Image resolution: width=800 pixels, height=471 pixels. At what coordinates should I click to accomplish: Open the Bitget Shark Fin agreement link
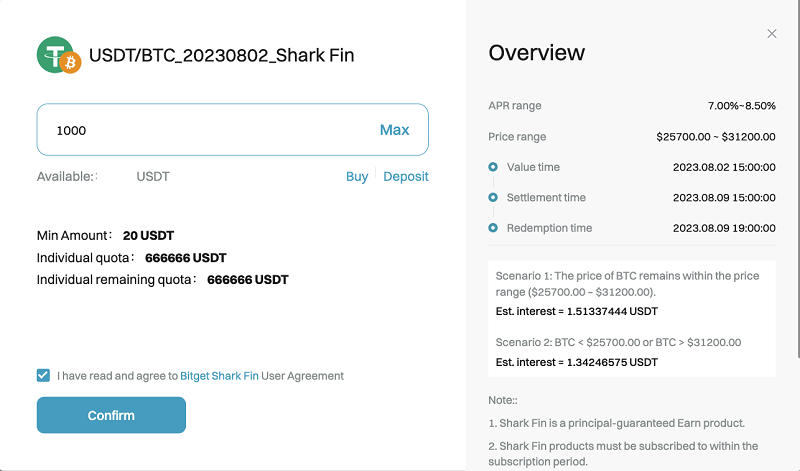(x=219, y=376)
